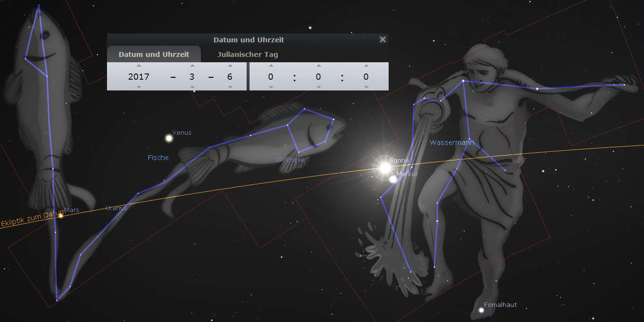The height and width of the screenshot is (322, 644).
Task: Switch to the Julianischer Tag tab
Action: pos(247,54)
